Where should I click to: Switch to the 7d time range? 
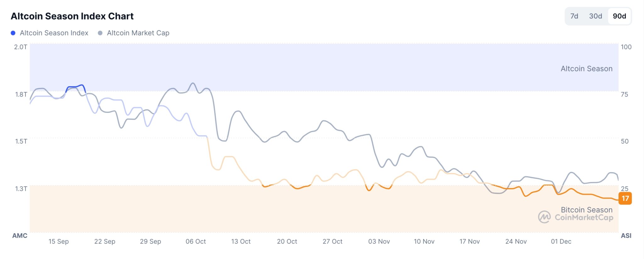pyautogui.click(x=574, y=16)
